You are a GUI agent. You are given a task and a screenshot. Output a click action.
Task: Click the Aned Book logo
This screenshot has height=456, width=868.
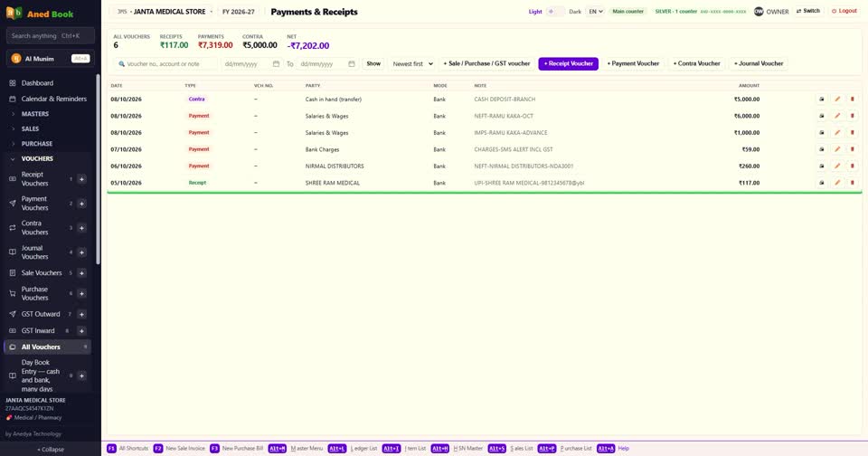40,14
